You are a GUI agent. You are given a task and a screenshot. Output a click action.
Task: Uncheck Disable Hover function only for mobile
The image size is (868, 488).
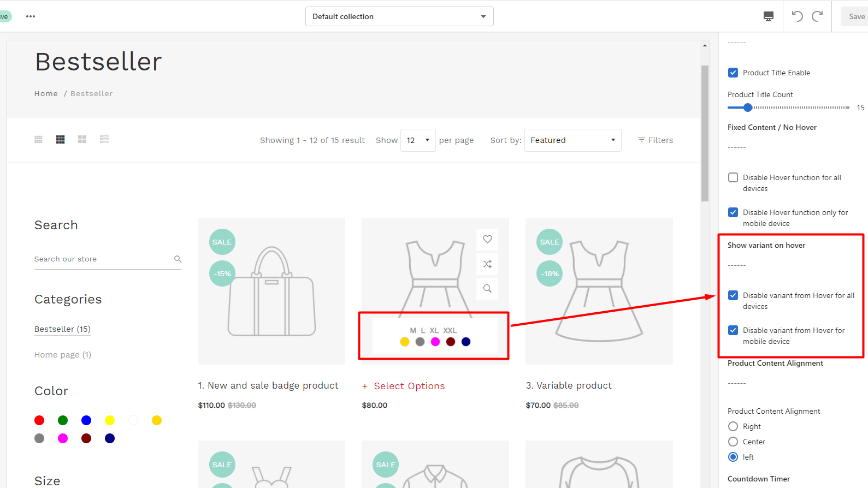[733, 212]
